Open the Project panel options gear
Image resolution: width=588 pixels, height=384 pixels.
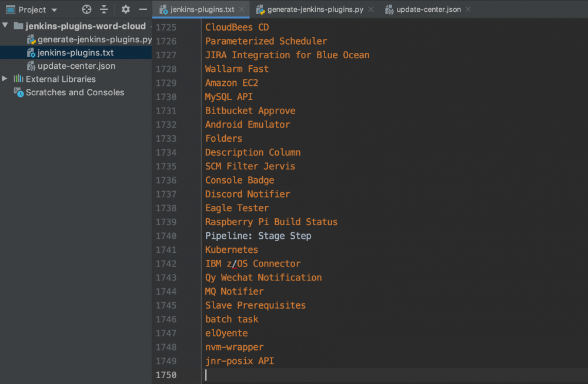tap(125, 9)
